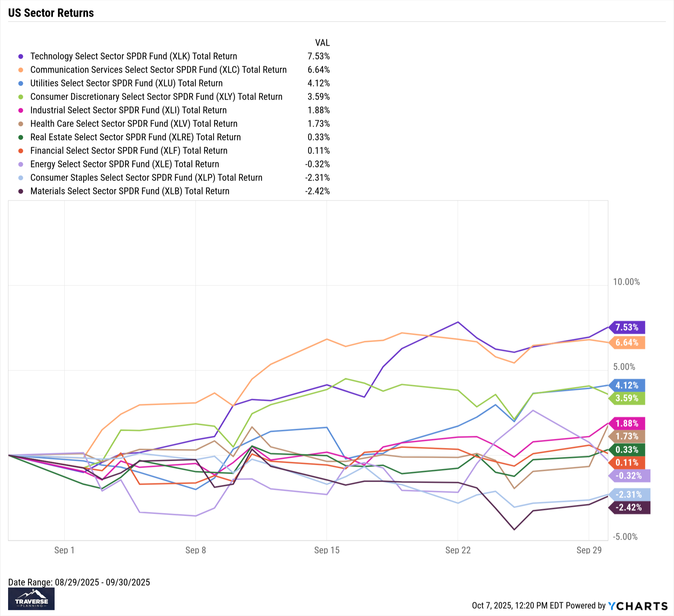This screenshot has width=674, height=616.
Task: Click the Technology (XLK) legend color dot
Action: pos(21,56)
